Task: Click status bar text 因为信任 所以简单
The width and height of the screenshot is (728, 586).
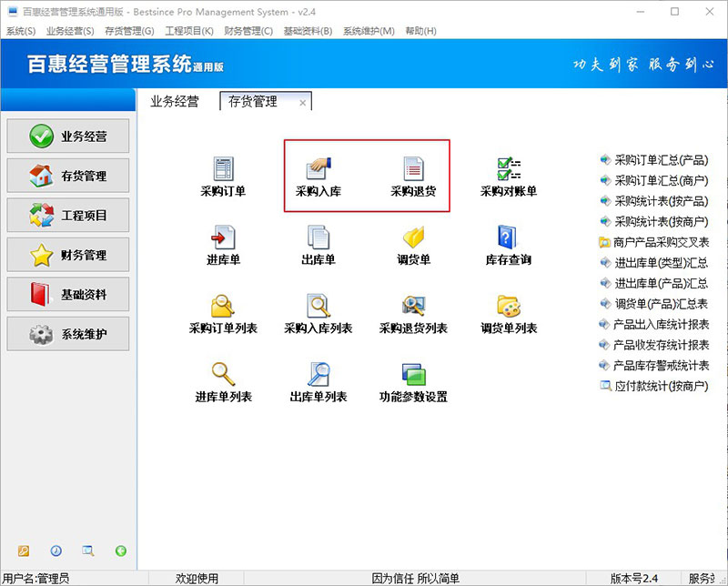Action: pyautogui.click(x=415, y=579)
